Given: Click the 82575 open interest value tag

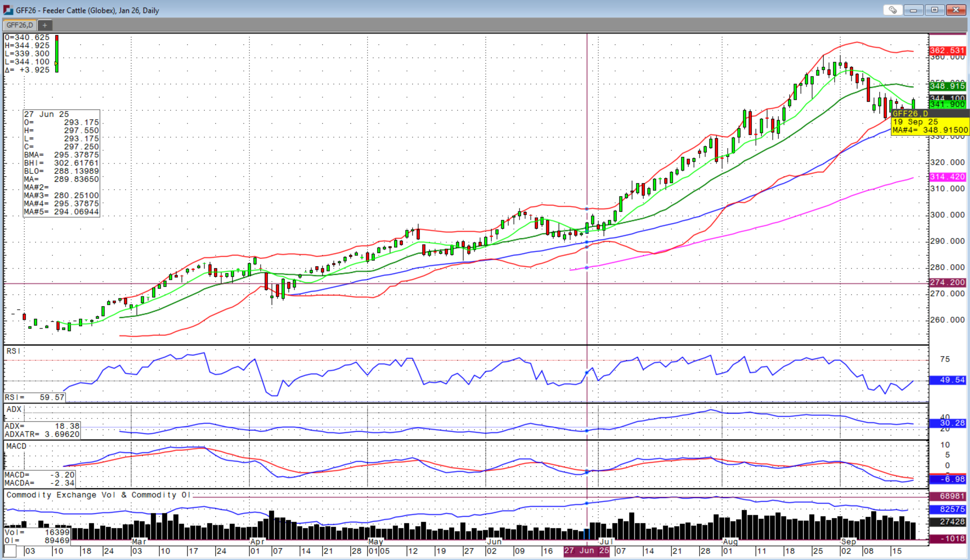Looking at the screenshot, I should (x=947, y=509).
